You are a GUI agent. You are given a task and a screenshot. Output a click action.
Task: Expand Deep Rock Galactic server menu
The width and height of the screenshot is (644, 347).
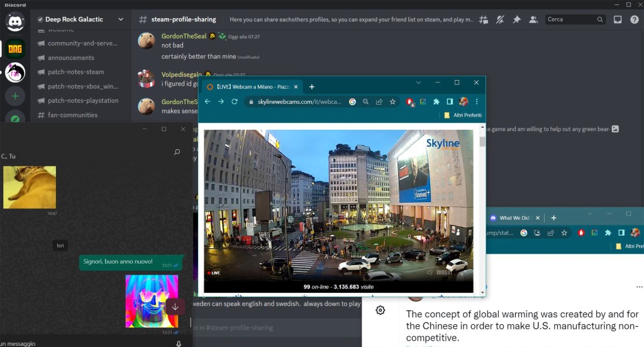121,20
